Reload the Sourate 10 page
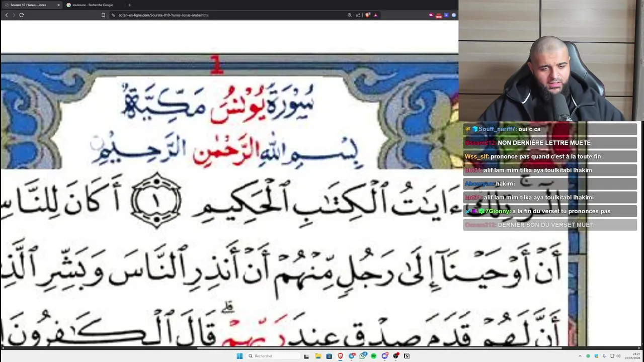 (x=22, y=15)
